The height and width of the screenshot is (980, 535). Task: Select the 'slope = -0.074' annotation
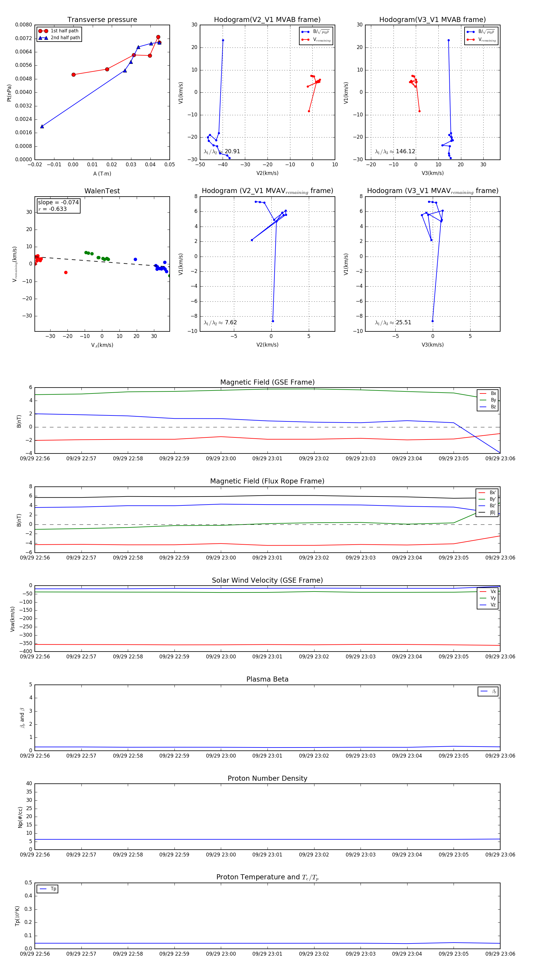click(x=58, y=203)
